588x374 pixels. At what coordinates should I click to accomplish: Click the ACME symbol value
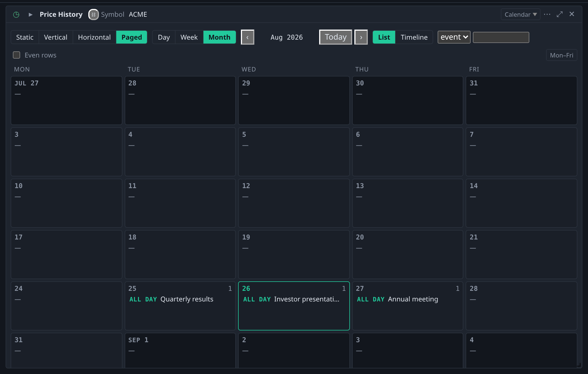[138, 15]
